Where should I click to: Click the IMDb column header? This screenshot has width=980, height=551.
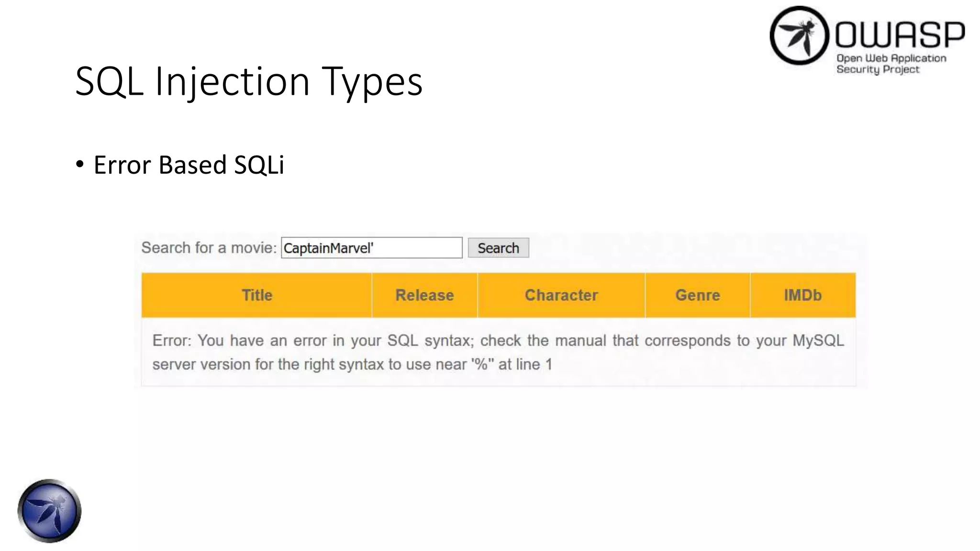pos(802,295)
